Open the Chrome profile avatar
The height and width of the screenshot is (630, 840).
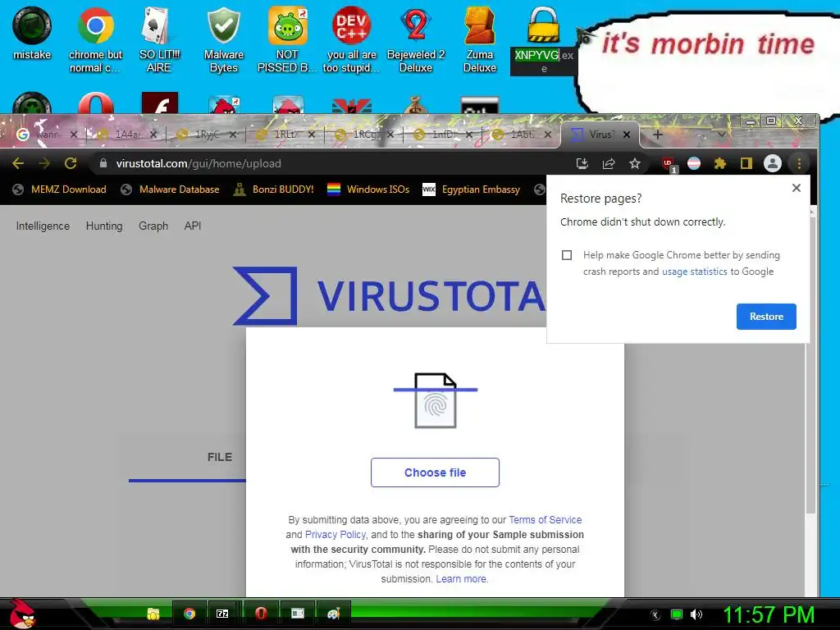(773, 163)
